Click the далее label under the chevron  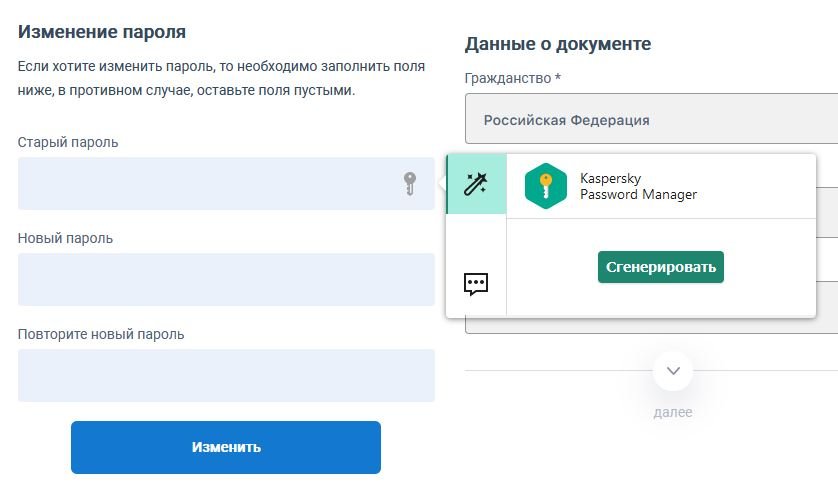click(673, 412)
